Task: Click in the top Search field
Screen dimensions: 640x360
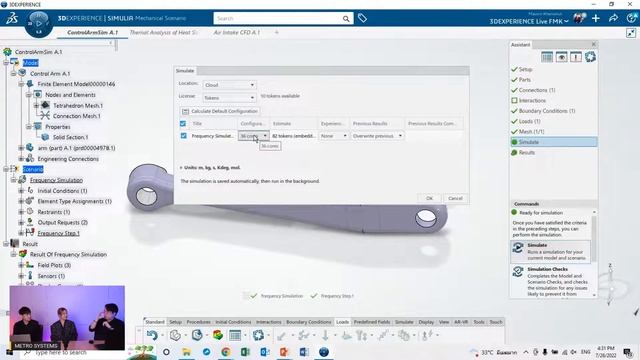Action: point(278,18)
